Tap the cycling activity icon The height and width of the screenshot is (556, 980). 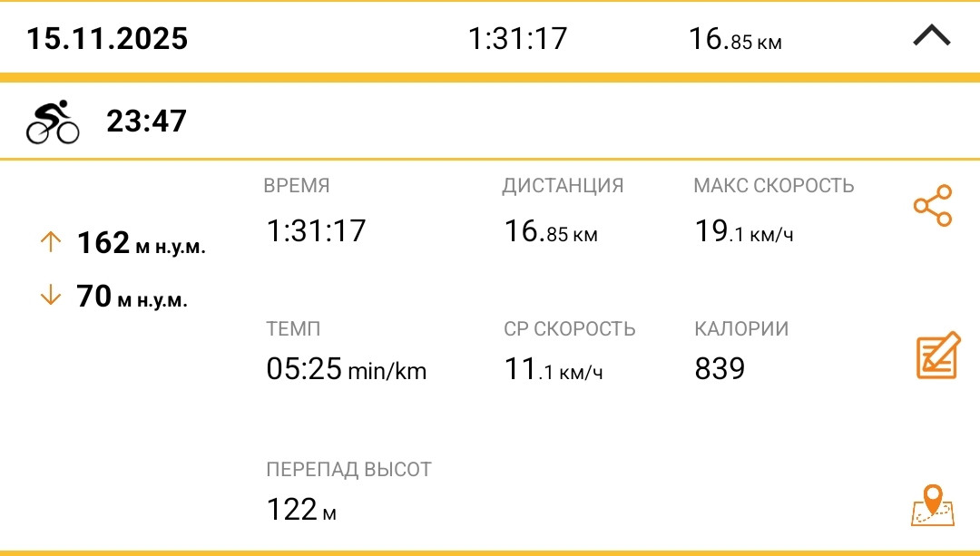pos(53,122)
